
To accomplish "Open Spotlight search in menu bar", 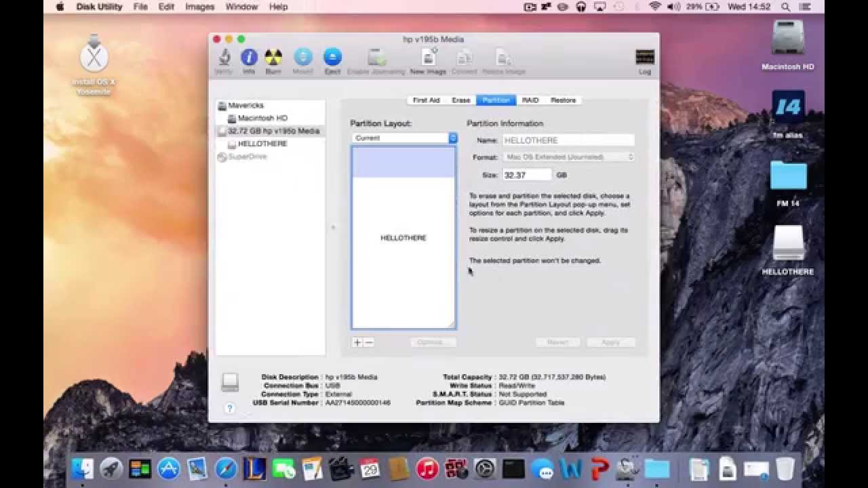I will click(x=786, y=7).
